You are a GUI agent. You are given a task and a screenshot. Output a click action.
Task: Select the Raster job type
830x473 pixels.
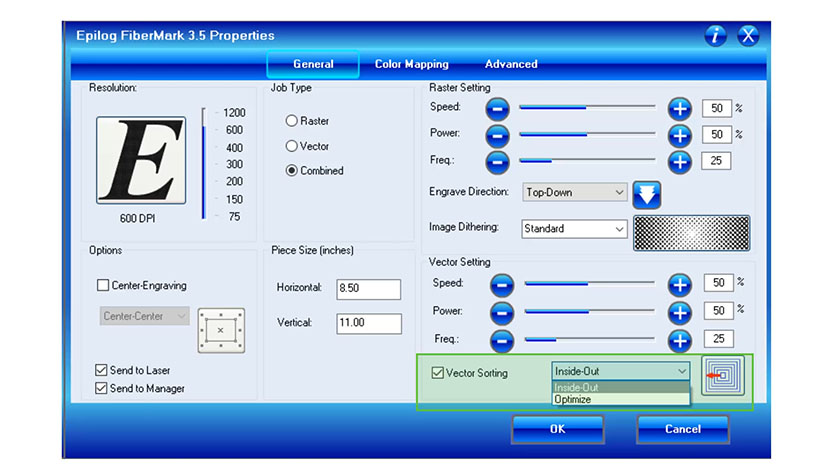(292, 121)
